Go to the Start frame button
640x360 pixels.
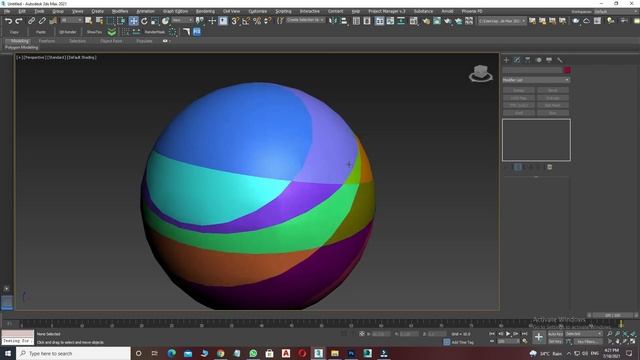click(492, 334)
